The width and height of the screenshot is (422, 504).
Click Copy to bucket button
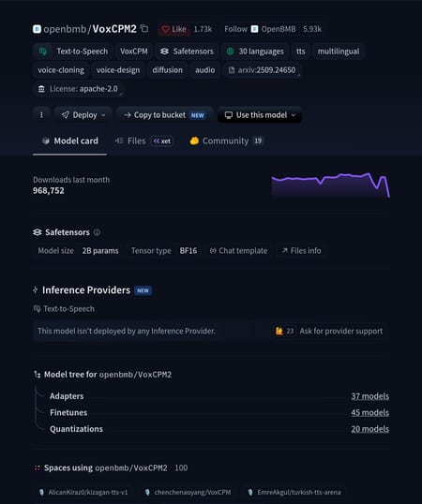point(164,115)
